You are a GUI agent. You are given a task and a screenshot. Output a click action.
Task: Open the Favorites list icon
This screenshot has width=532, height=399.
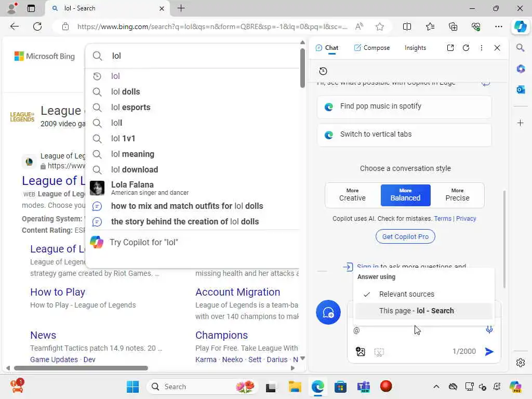(x=430, y=26)
